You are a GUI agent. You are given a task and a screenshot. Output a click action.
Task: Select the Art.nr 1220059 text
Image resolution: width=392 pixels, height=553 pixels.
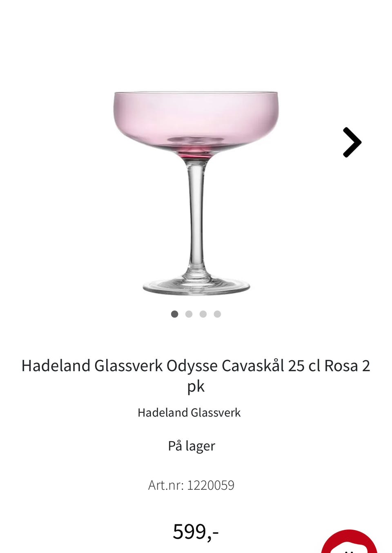coord(191,485)
